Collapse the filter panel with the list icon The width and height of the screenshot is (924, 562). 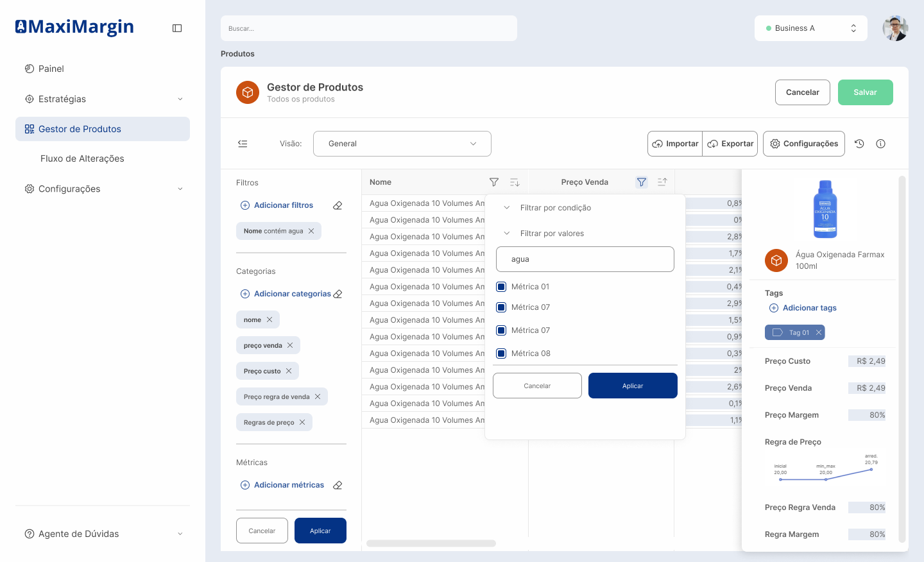(243, 144)
